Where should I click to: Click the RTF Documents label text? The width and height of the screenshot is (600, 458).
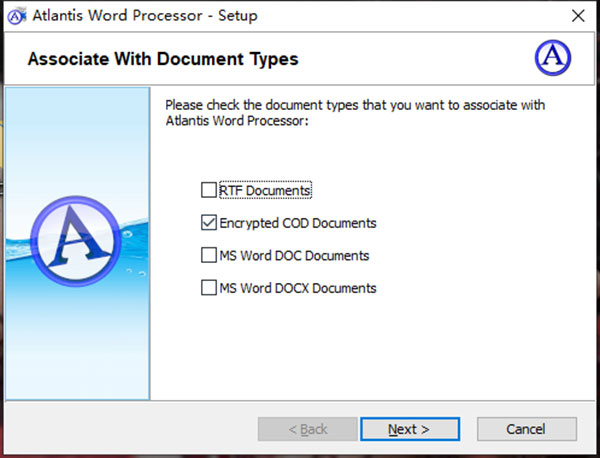pos(265,190)
